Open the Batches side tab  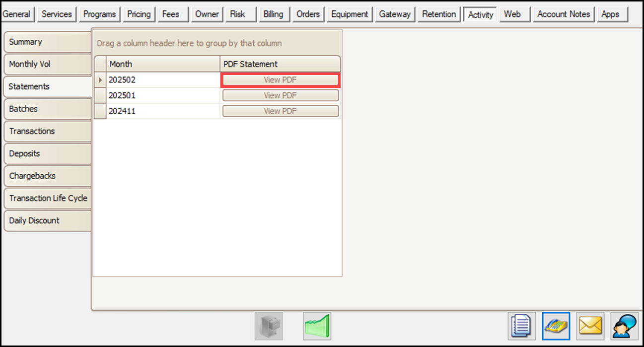[x=47, y=109]
